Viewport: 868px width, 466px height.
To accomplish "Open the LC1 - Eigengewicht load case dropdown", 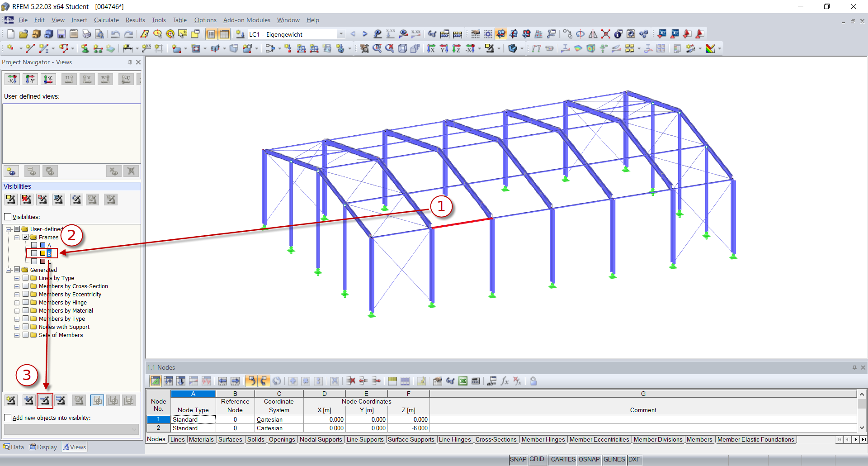I will 340,34.
